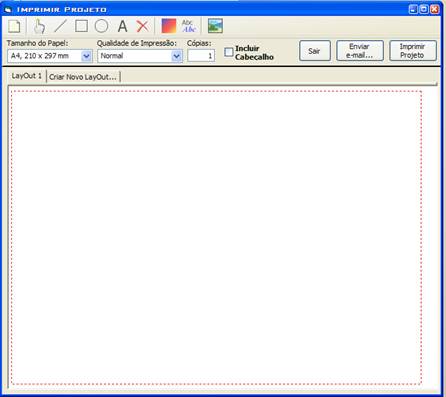Insert picture with the landscape image icon

click(215, 26)
